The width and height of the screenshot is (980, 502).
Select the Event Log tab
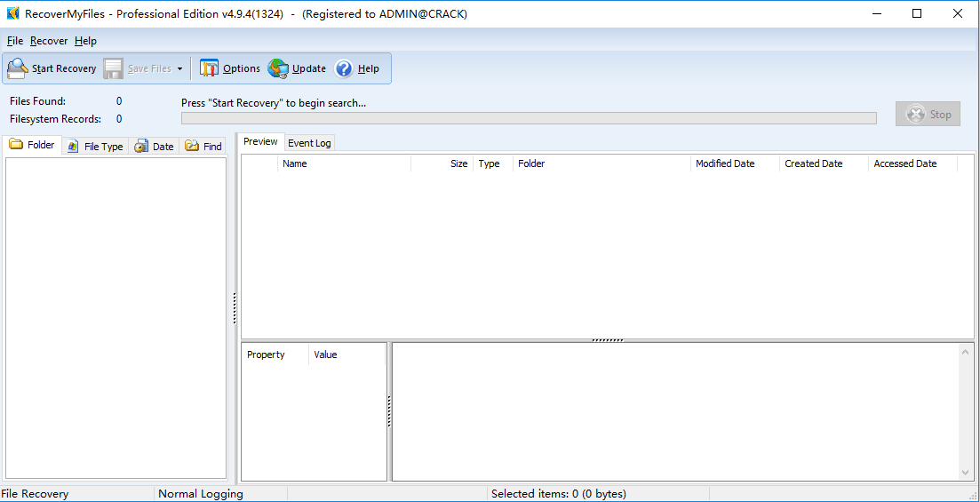click(309, 143)
